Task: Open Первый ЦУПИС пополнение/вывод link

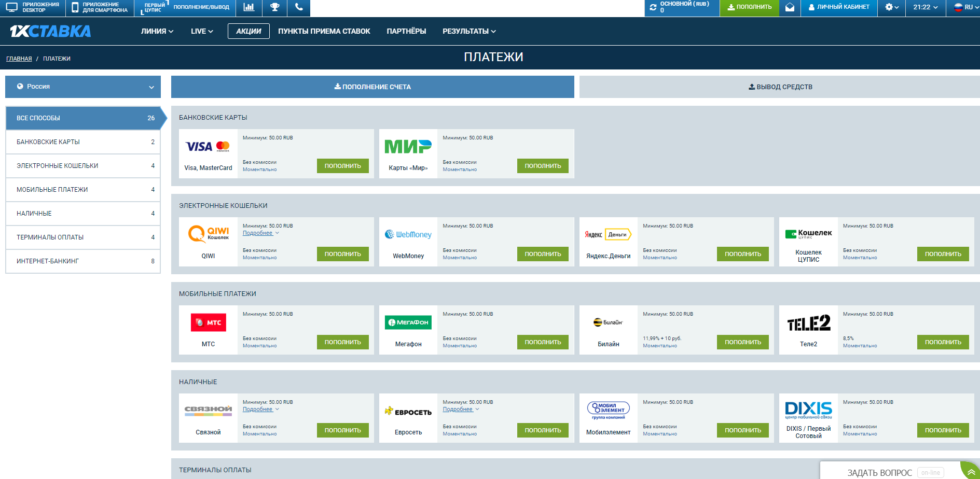Action: click(185, 7)
